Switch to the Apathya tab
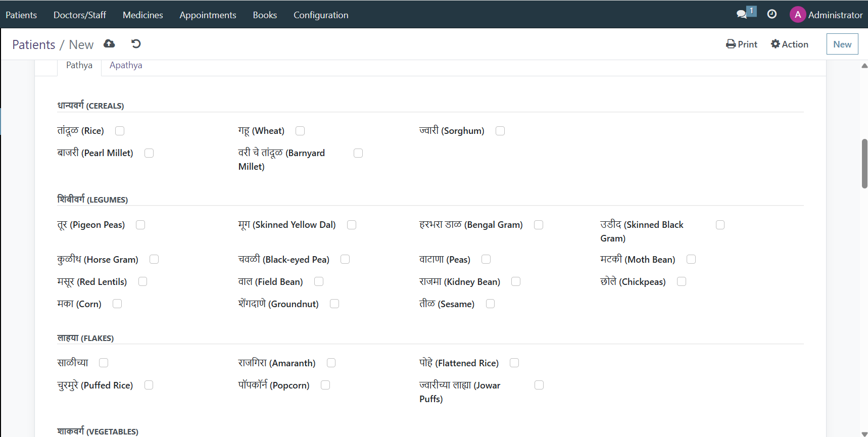868x437 pixels. coord(126,65)
